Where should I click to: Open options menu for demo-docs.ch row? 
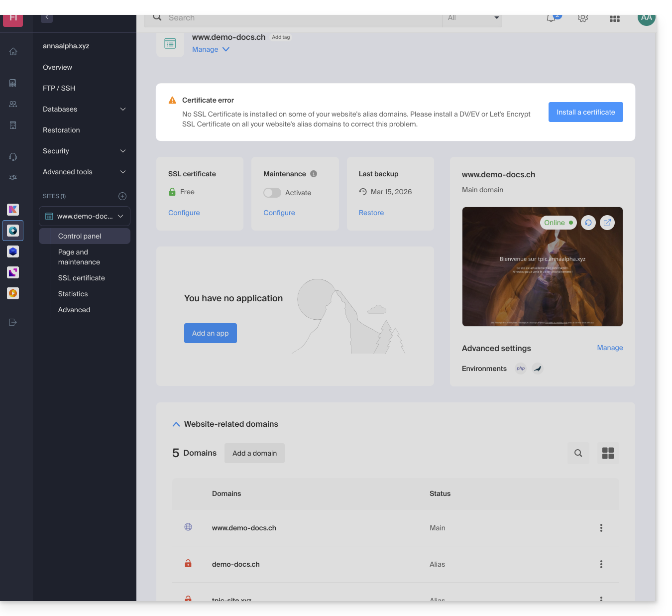[601, 564]
